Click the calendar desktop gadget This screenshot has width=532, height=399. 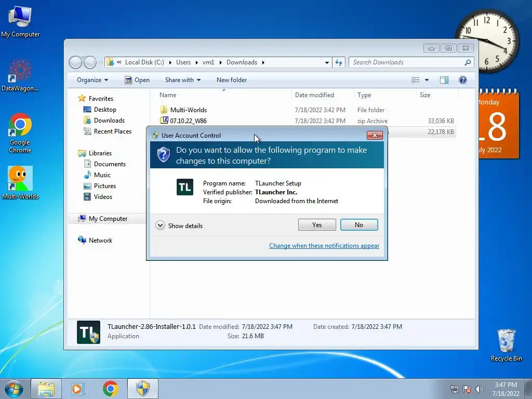[x=499, y=124]
